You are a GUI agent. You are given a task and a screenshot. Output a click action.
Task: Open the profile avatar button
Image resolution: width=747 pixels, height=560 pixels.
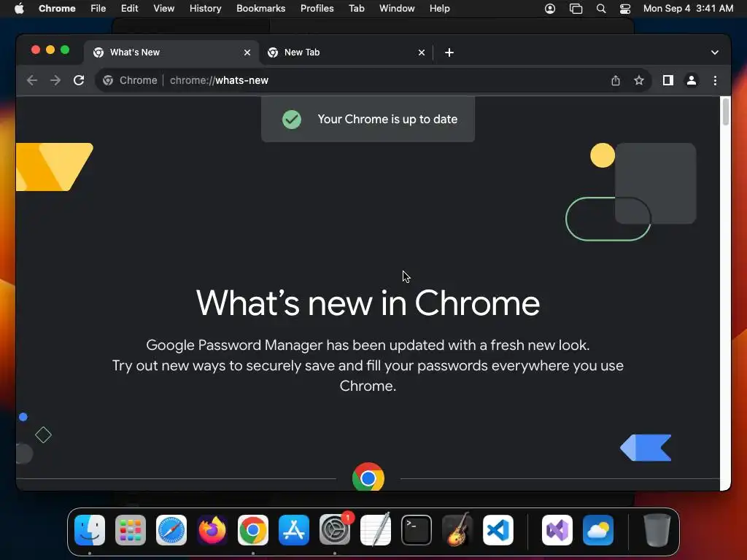(x=692, y=80)
